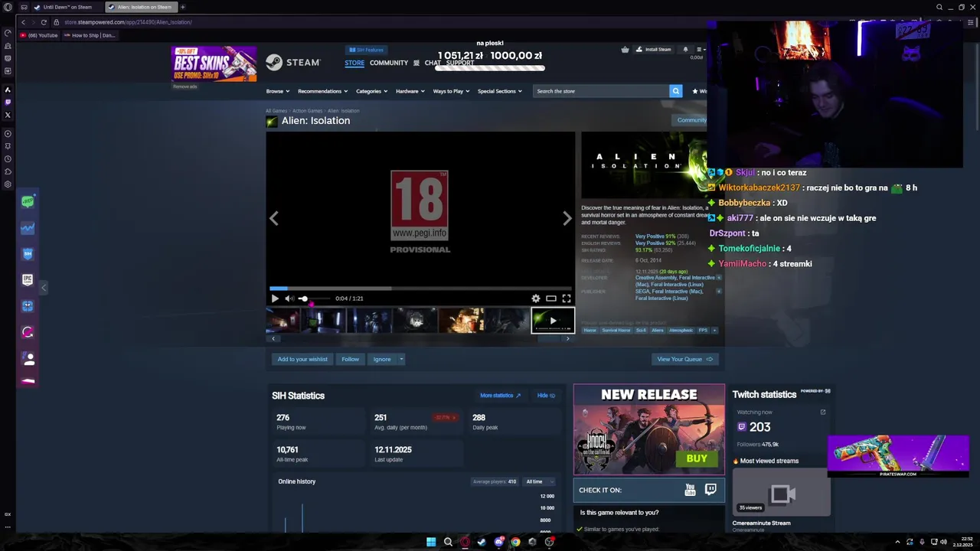Viewport: 980px width, 551px height.
Task: Click the +REP green extension icon
Action: coord(28,201)
